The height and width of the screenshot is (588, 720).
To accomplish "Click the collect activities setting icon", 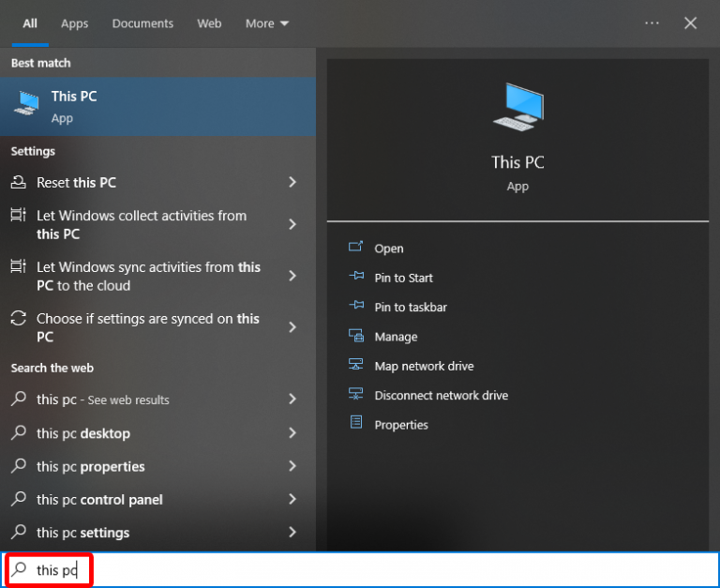I will 19,215.
